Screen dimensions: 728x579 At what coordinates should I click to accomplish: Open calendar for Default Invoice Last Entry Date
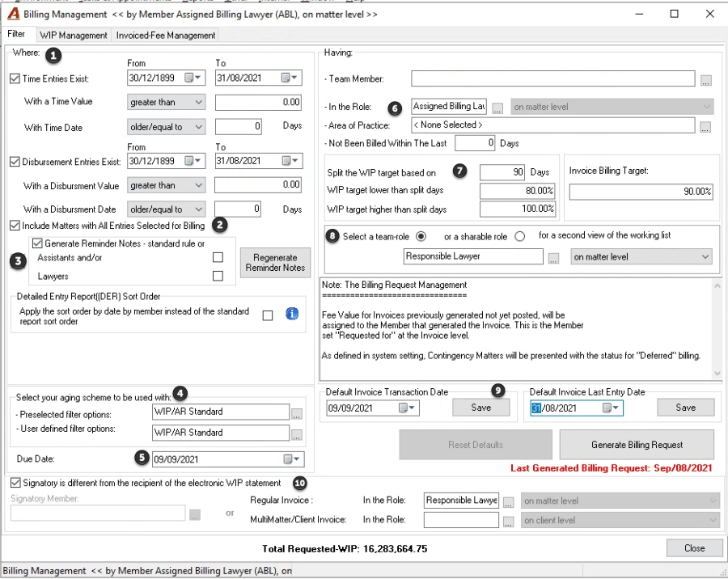pos(611,408)
